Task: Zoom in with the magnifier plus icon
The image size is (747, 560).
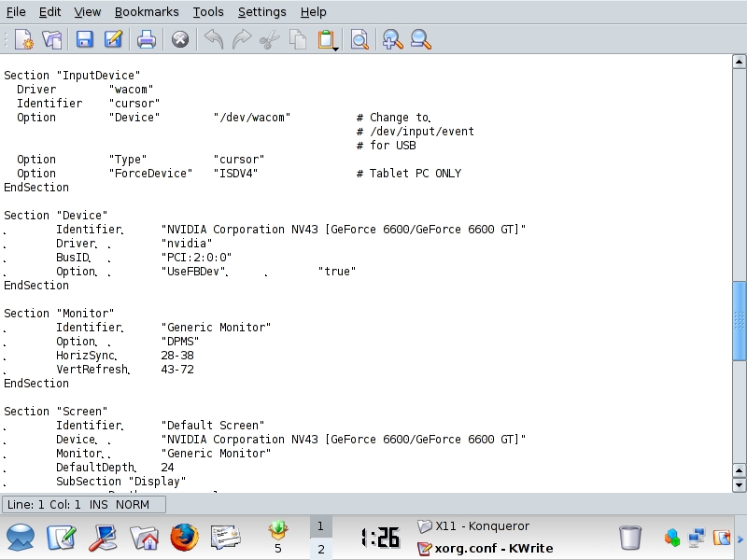Action: pos(392,39)
